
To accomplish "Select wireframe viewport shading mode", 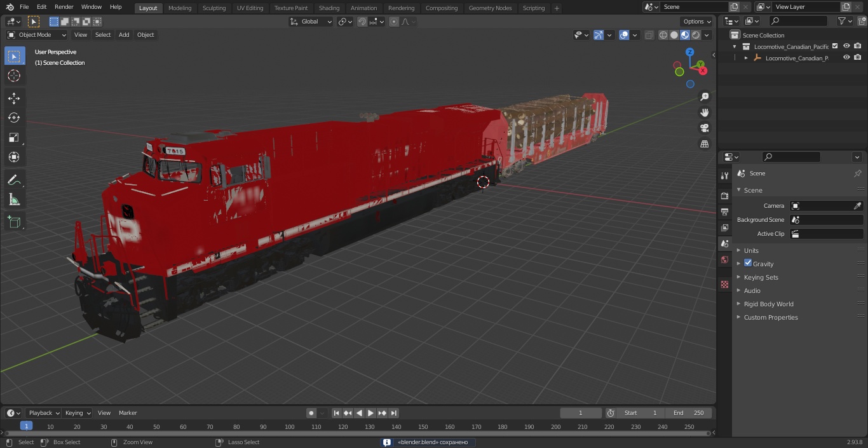I will (x=663, y=35).
